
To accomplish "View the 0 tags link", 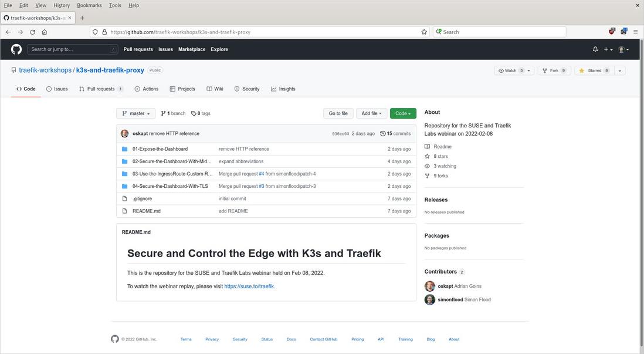I will pyautogui.click(x=201, y=113).
